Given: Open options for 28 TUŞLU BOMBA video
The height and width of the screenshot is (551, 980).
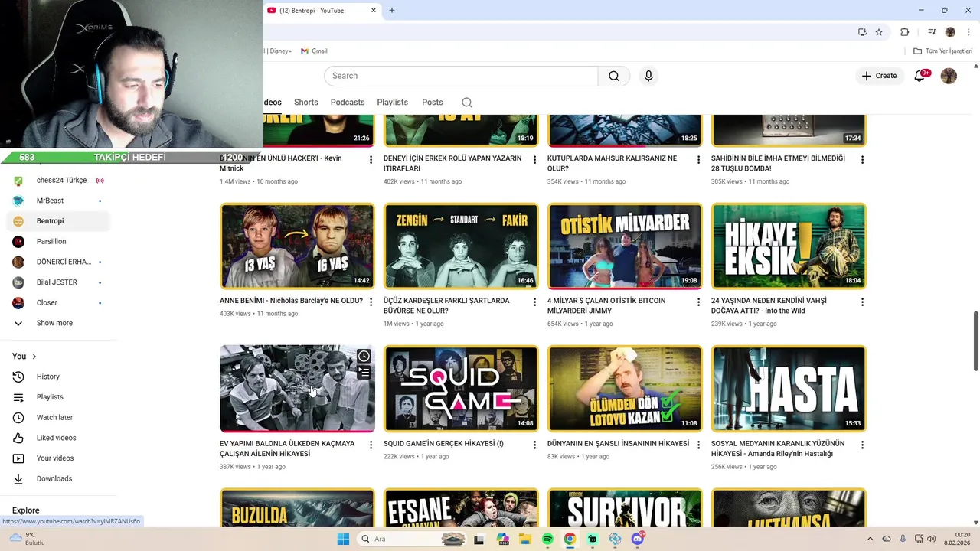Looking at the screenshot, I should (862, 160).
